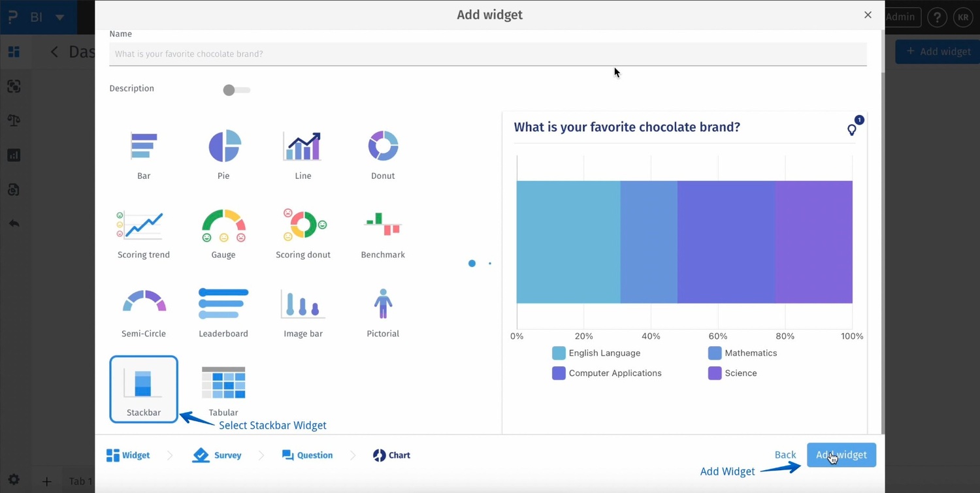Select the Leaderboard chart type
Image resolution: width=980 pixels, height=493 pixels.
click(x=223, y=302)
